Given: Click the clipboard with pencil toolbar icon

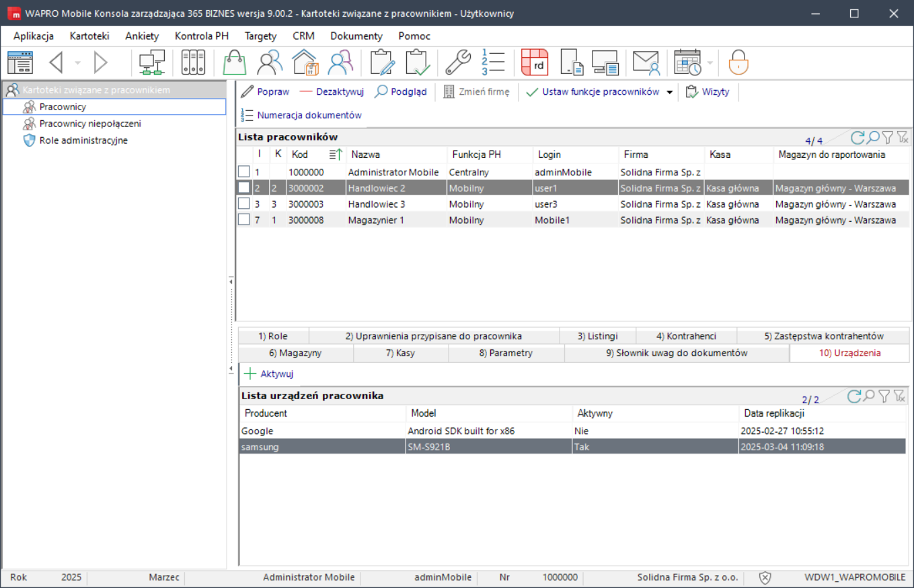Looking at the screenshot, I should click(382, 62).
